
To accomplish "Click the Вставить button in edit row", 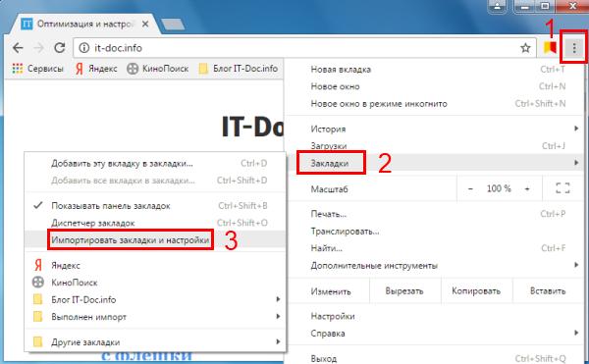I will [x=548, y=291].
